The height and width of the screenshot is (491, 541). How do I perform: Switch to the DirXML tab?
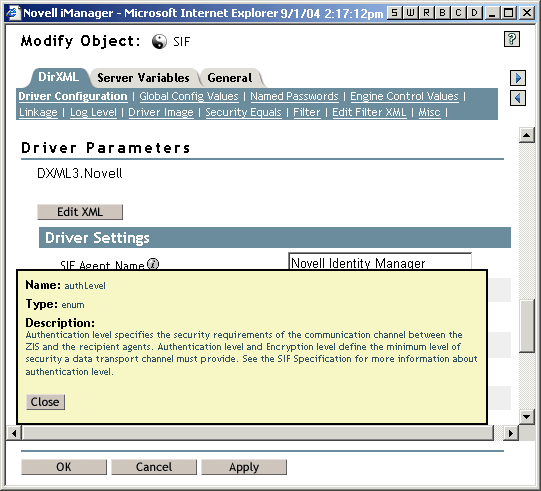58,77
